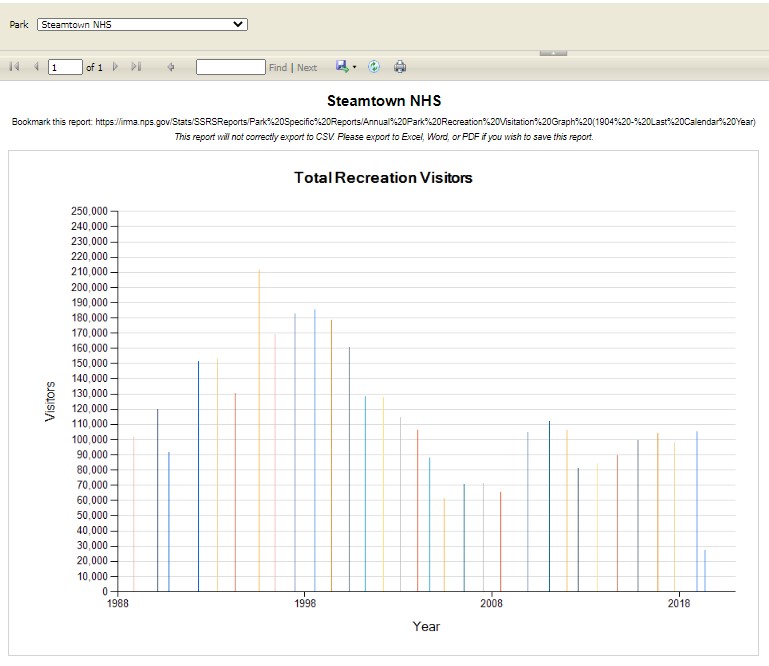Click the 2018 year axis label
The height and width of the screenshot is (666, 769).
point(679,603)
